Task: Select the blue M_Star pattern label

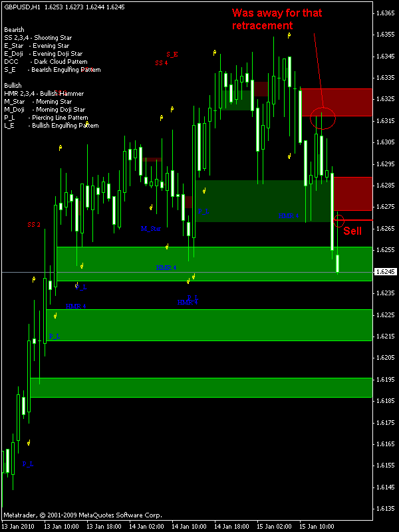Action: [x=151, y=229]
